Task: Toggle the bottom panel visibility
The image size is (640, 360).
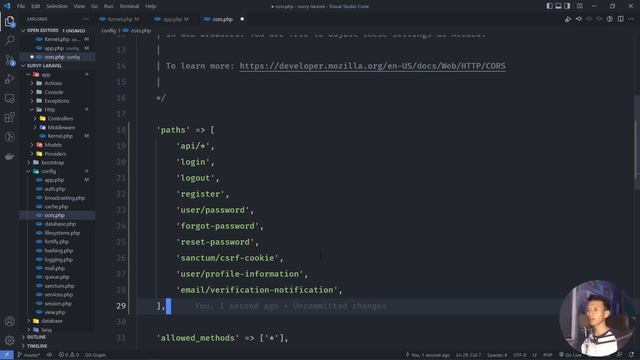Action: pyautogui.click(x=558, y=6)
